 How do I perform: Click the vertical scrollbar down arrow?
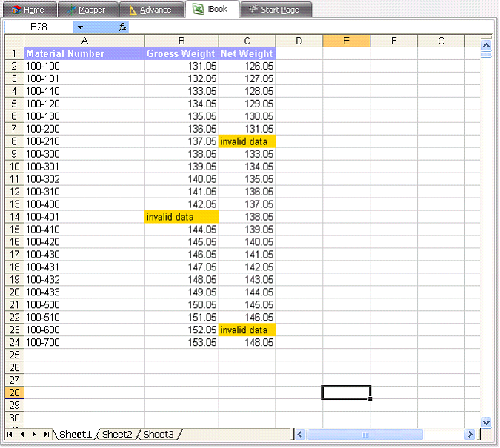point(486,422)
